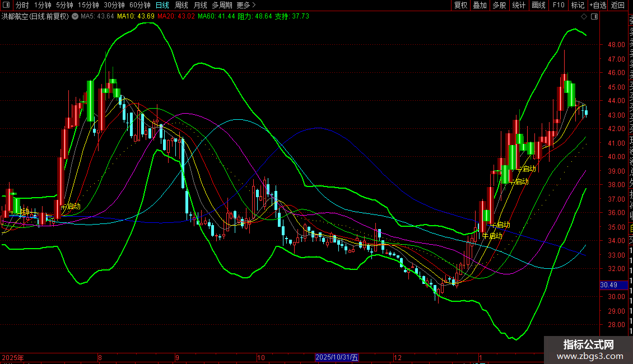Click the 返回 back button
This screenshot has height=364, width=633.
coord(618,5)
